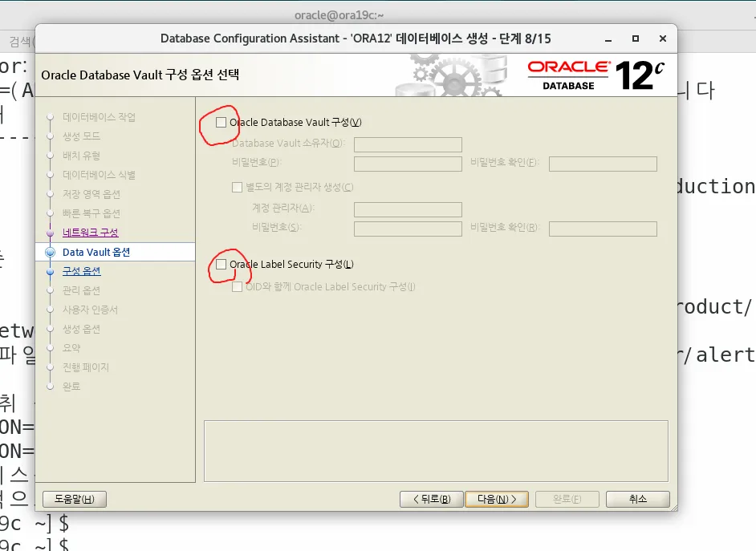756x551 pixels.
Task: Open the 구성 옵션 step link
Action: 82,271
